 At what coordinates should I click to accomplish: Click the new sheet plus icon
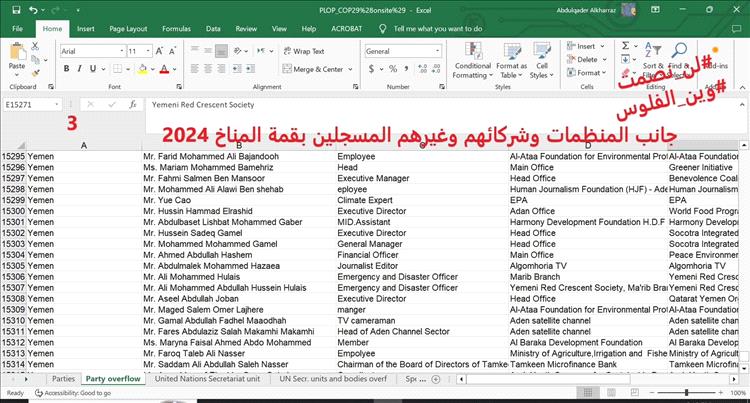pos(436,379)
